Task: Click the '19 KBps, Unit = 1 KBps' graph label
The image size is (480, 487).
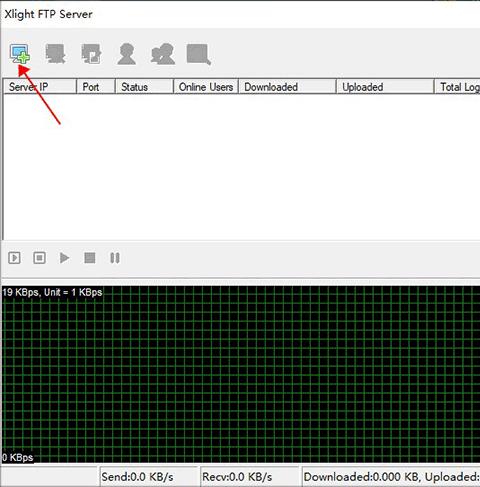Action: (52, 292)
